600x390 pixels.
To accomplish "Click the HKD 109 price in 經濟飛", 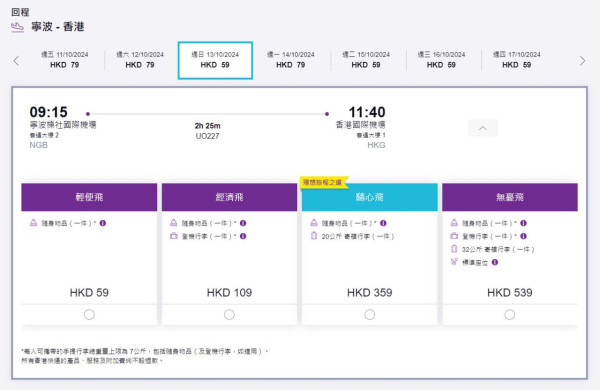I will (x=229, y=293).
